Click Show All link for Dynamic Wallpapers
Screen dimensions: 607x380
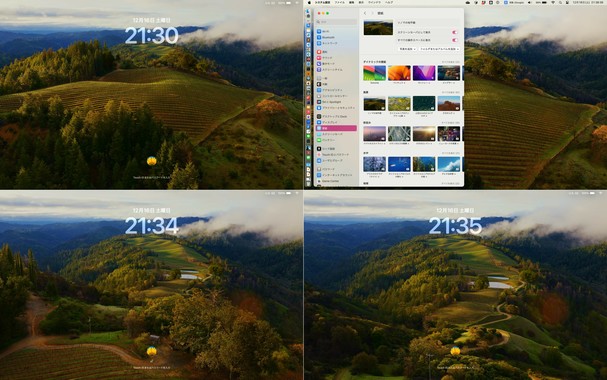tap(451, 62)
